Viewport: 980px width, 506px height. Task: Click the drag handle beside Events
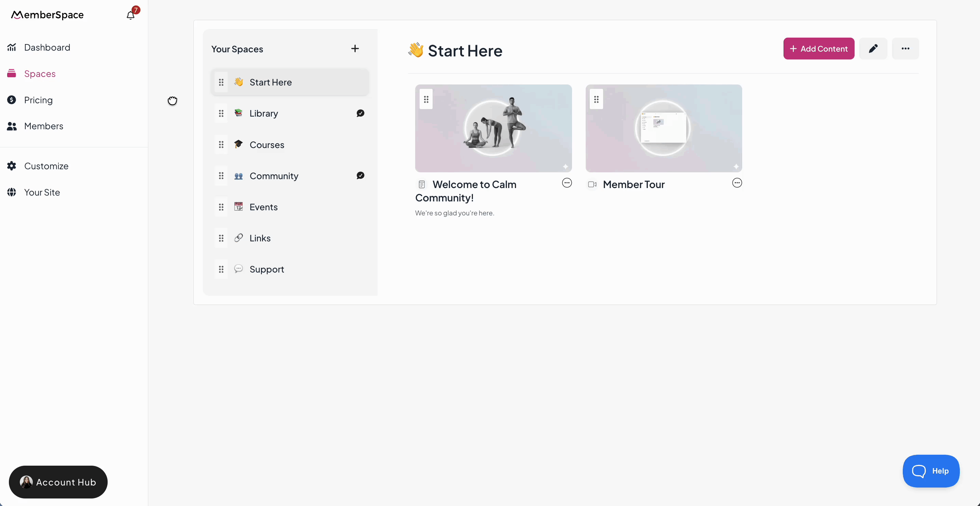click(221, 207)
